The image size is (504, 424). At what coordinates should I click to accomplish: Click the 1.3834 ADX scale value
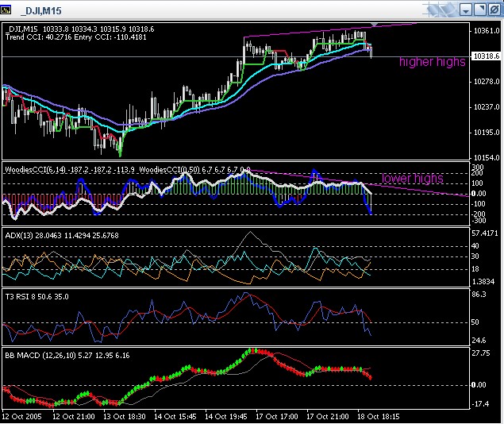pos(483,282)
